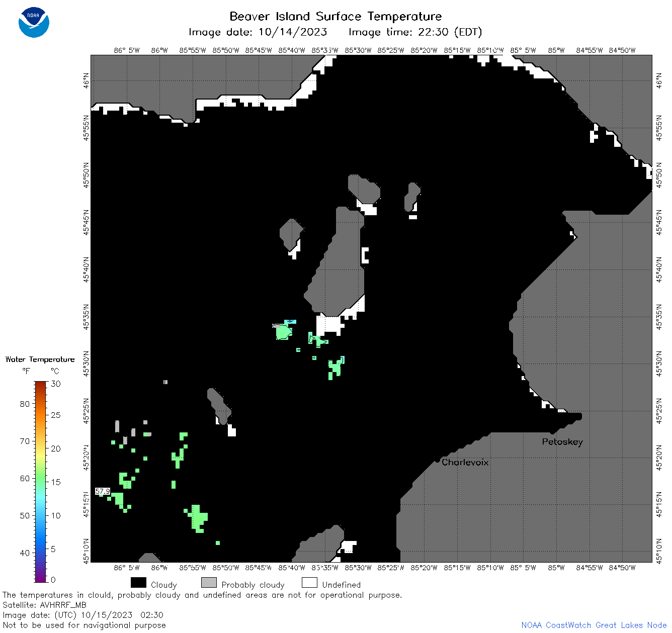Click the 15 °C scale tick label

56,482
